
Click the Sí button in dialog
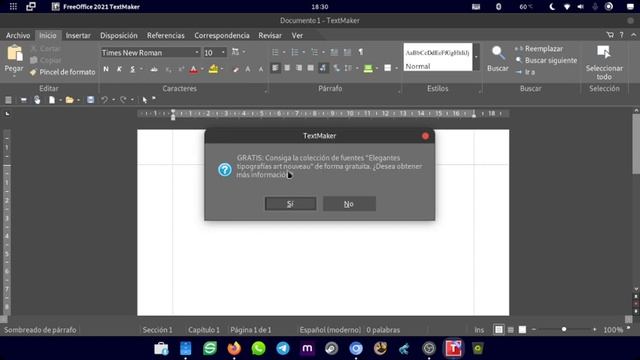point(290,204)
